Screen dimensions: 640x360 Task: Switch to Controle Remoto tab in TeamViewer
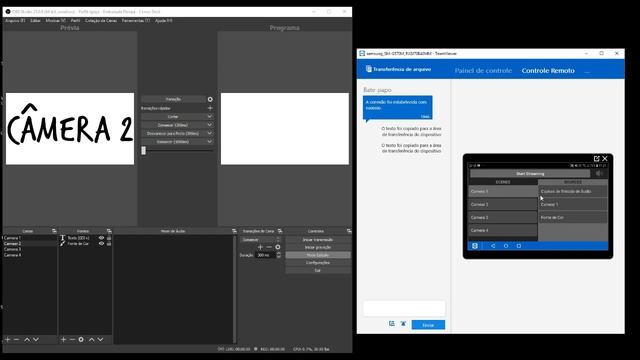pos(548,71)
